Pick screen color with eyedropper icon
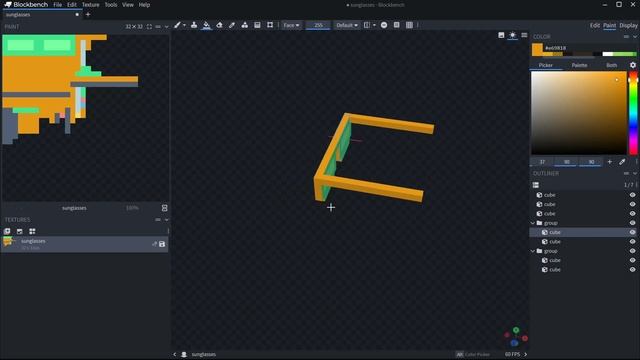 (622, 162)
